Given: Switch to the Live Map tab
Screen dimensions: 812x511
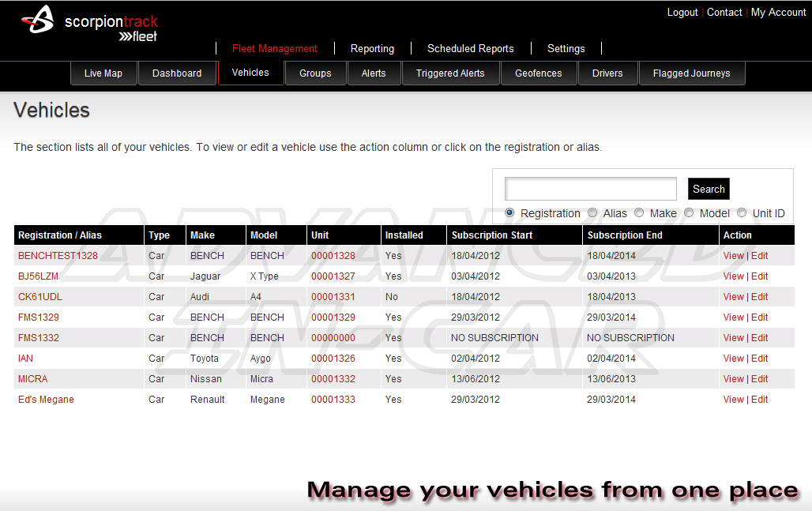Looking at the screenshot, I should [x=103, y=73].
